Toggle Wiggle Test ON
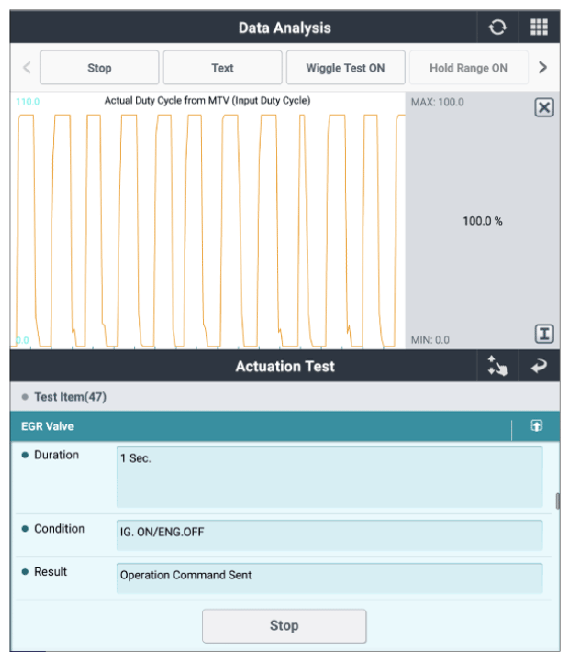 346,67
